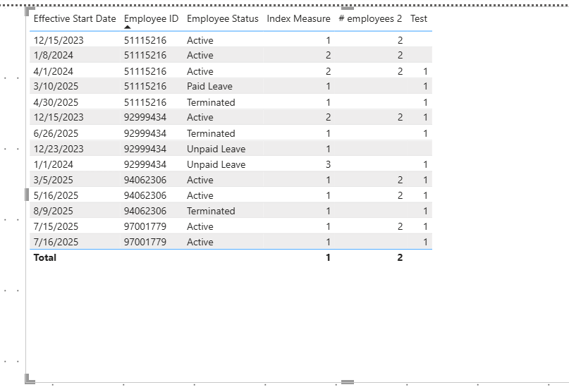Viewport: 569px width, 392px height.
Task: Select Index Measure value 3 cell
Action: click(328, 164)
